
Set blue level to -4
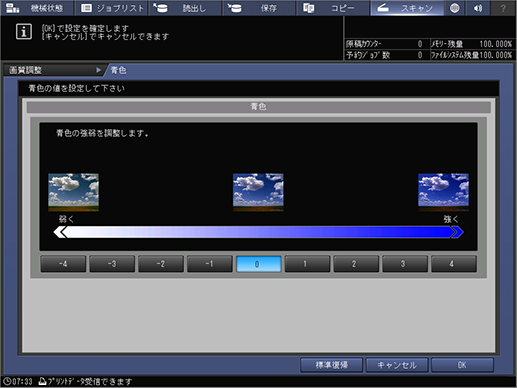[x=63, y=264]
